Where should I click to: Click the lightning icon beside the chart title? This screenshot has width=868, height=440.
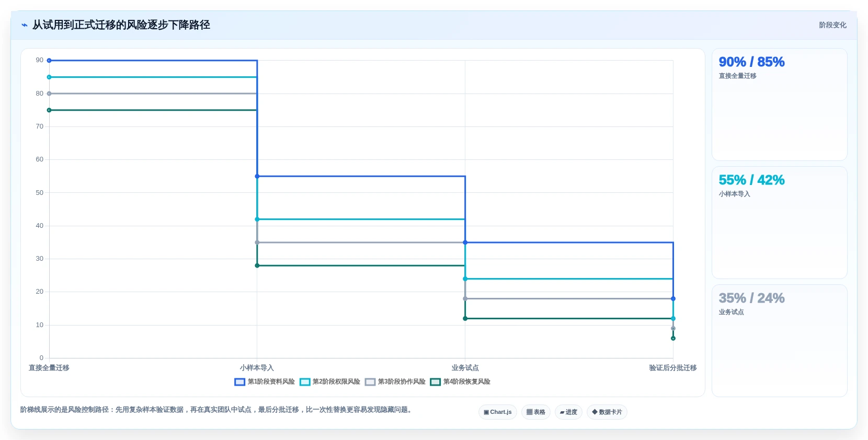click(25, 25)
